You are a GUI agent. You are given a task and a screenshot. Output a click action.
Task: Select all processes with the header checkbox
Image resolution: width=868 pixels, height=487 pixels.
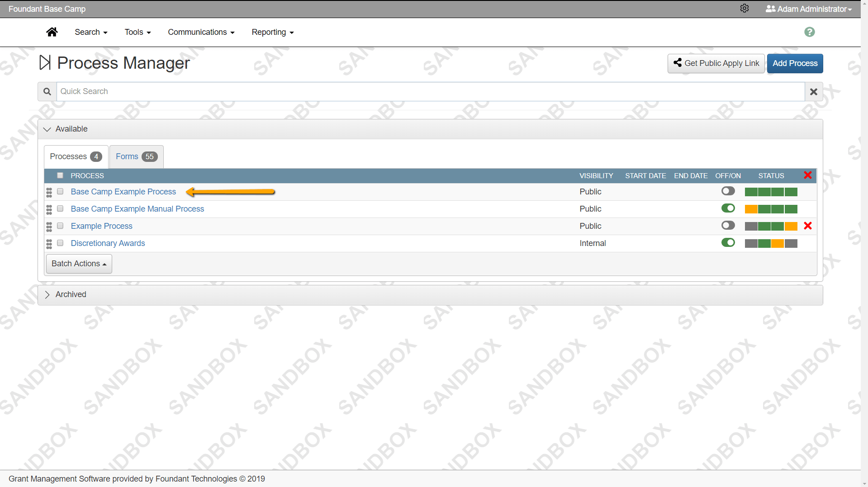tap(60, 175)
